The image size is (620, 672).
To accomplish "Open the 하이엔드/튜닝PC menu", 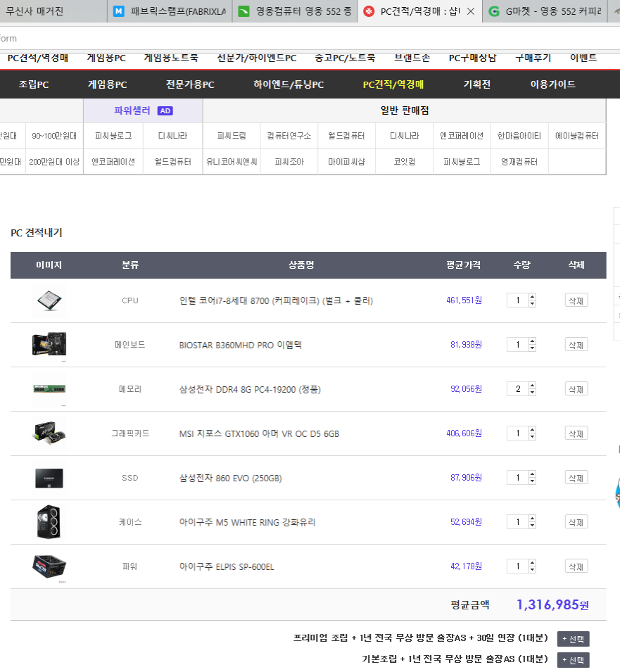I will 289,84.
